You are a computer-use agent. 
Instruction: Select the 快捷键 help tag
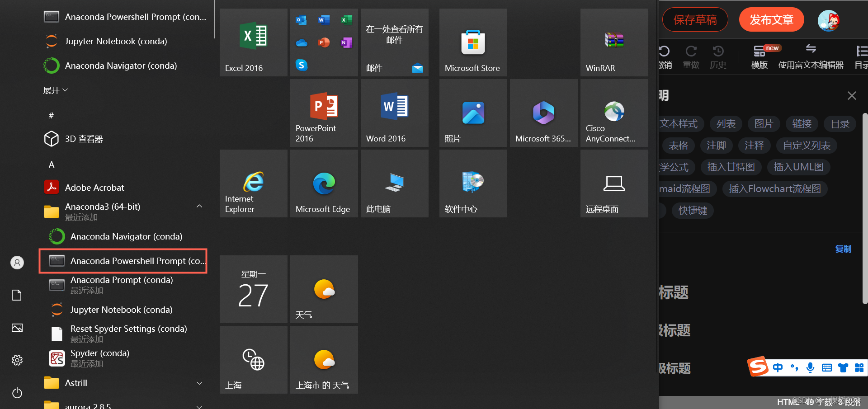click(693, 210)
